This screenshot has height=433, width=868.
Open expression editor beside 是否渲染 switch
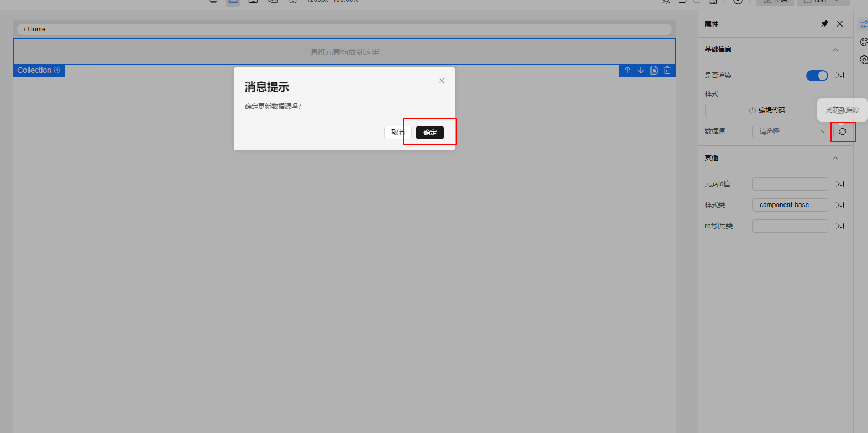pyautogui.click(x=840, y=75)
